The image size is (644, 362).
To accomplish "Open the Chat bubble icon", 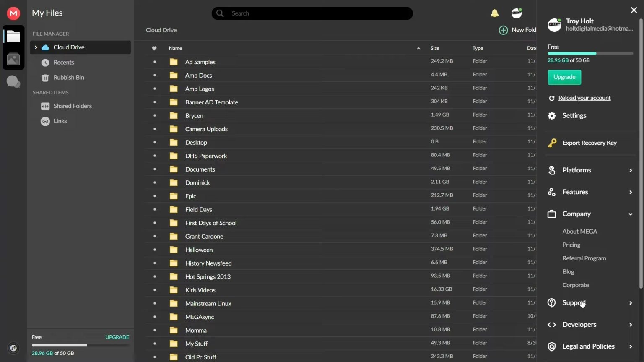I will (13, 81).
